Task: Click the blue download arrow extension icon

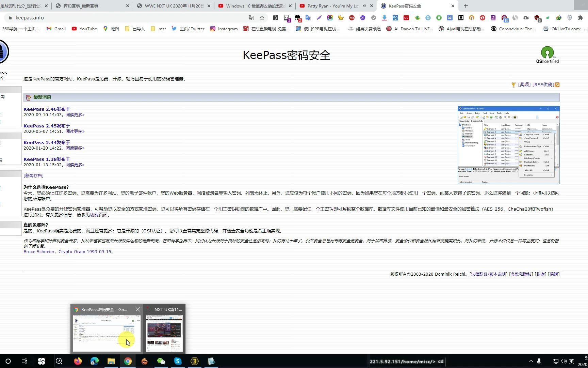Action: click(x=384, y=18)
